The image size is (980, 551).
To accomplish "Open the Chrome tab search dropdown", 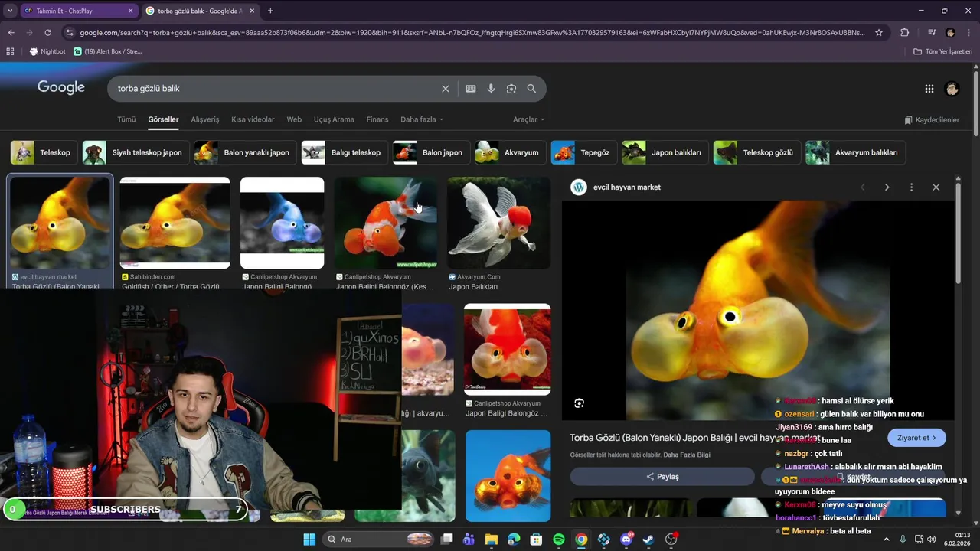I will click(10, 11).
